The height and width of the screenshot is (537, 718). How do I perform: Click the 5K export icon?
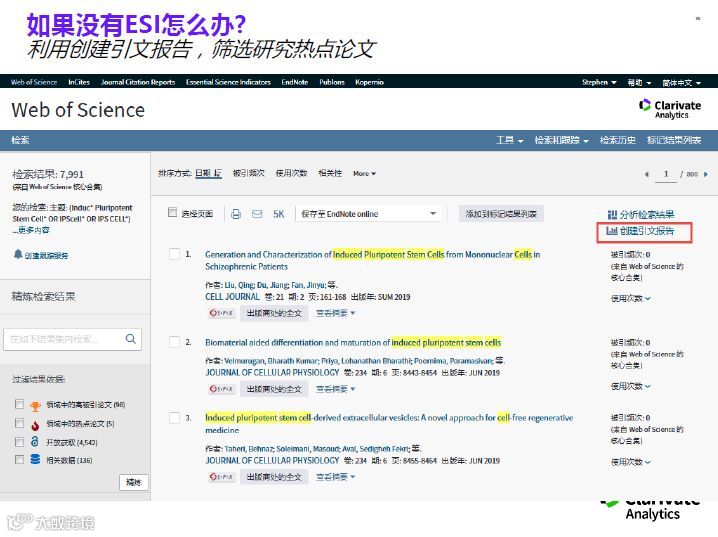pos(278,214)
